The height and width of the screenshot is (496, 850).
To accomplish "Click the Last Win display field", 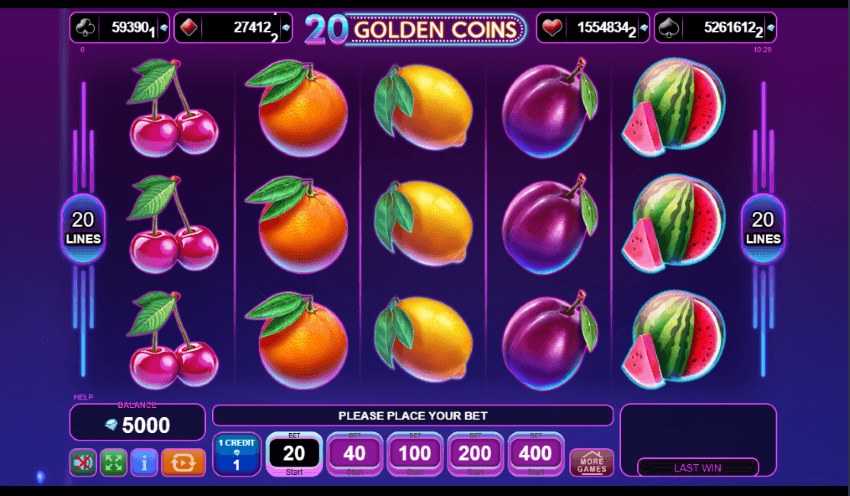I will (698, 467).
